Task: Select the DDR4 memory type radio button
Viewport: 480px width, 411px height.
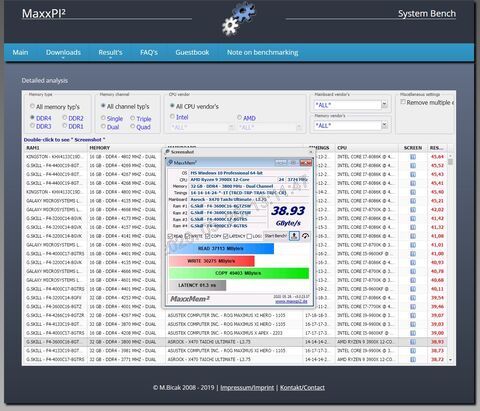Action: point(32,118)
